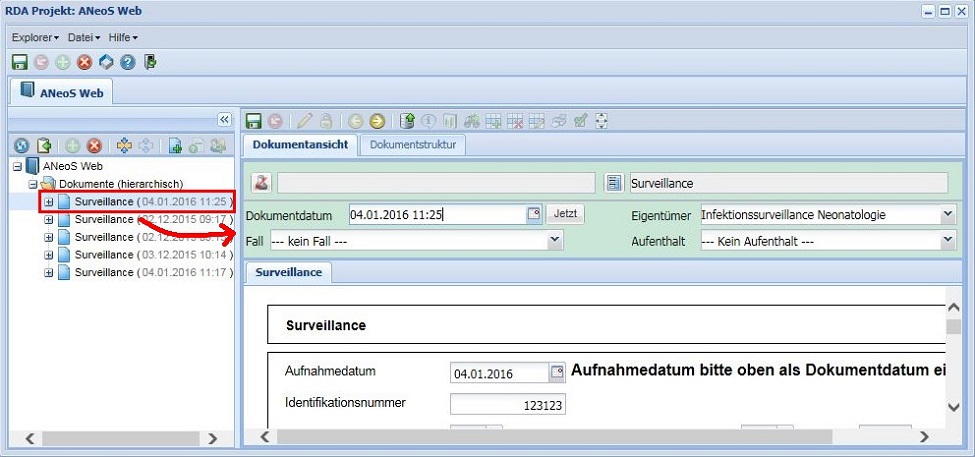Image resolution: width=975 pixels, height=457 pixels.
Task: Click the new document icon in the explorer toolbar
Action: [x=175, y=146]
